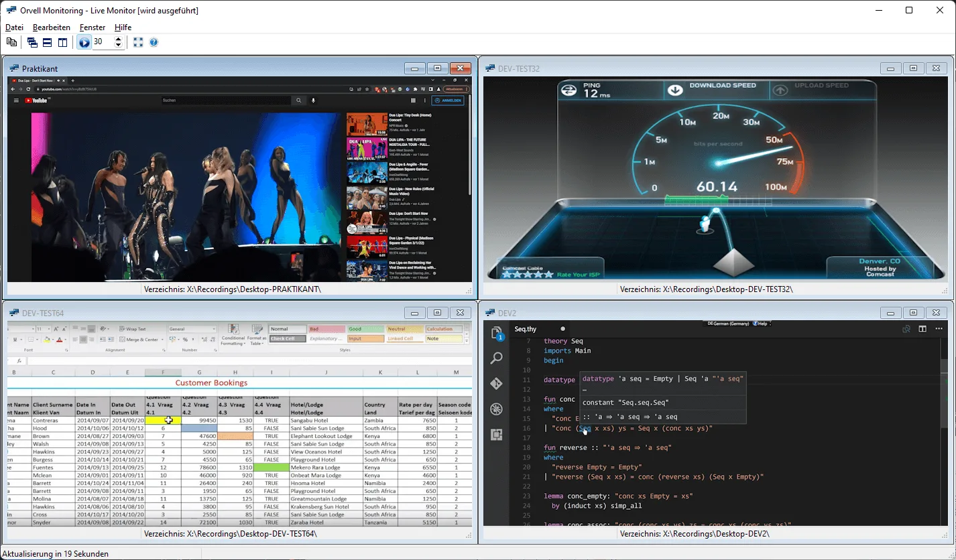Open Extensions in the DEV2 editor sidebar
The height and width of the screenshot is (560, 956).
pyautogui.click(x=497, y=434)
